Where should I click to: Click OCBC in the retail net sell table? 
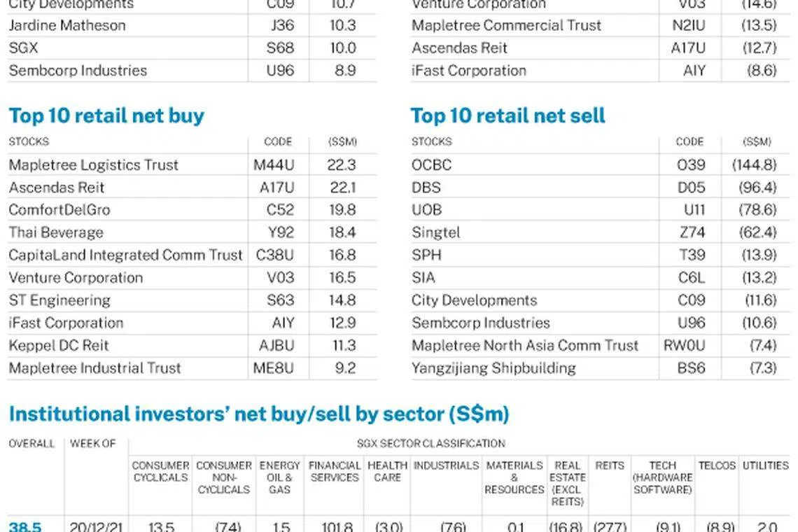[432, 165]
